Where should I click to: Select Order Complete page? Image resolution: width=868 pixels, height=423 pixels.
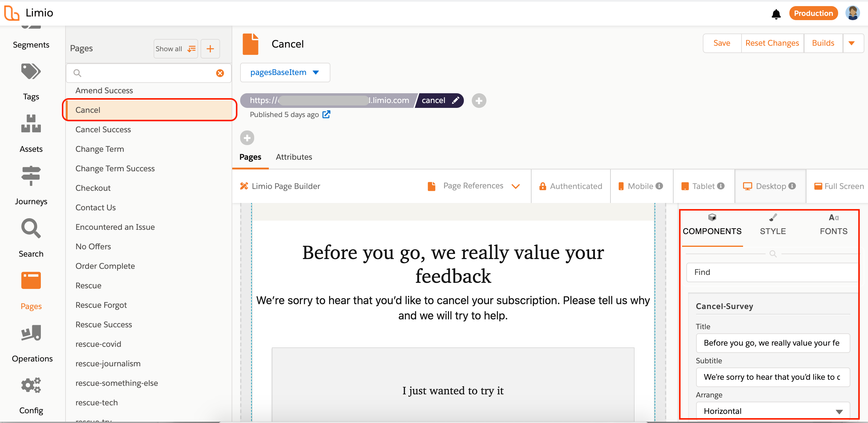(x=149, y=266)
